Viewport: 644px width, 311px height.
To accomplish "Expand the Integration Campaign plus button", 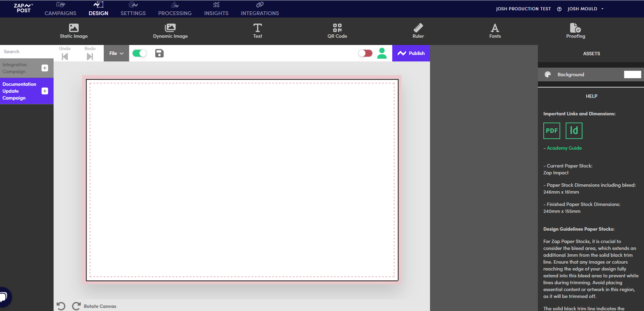I will [x=45, y=68].
